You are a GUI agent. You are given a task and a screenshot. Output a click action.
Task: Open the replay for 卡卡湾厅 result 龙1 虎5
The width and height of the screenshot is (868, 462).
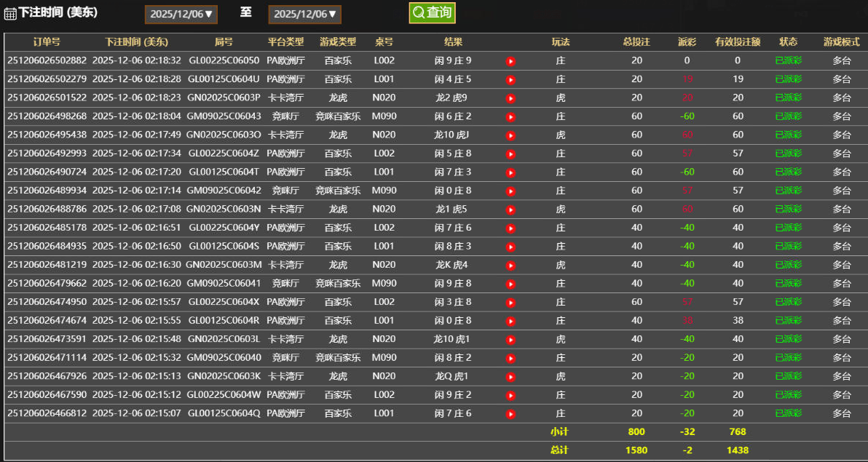[x=510, y=209]
